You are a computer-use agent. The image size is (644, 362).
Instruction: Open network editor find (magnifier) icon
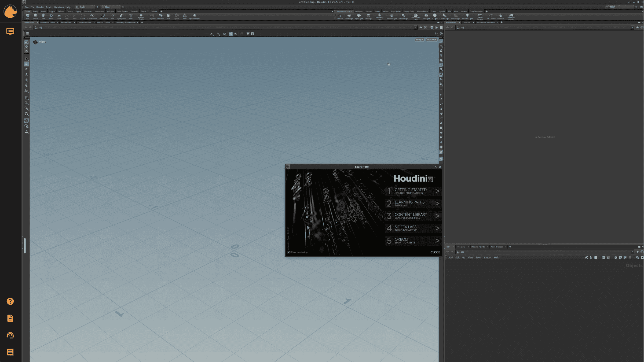click(638, 257)
